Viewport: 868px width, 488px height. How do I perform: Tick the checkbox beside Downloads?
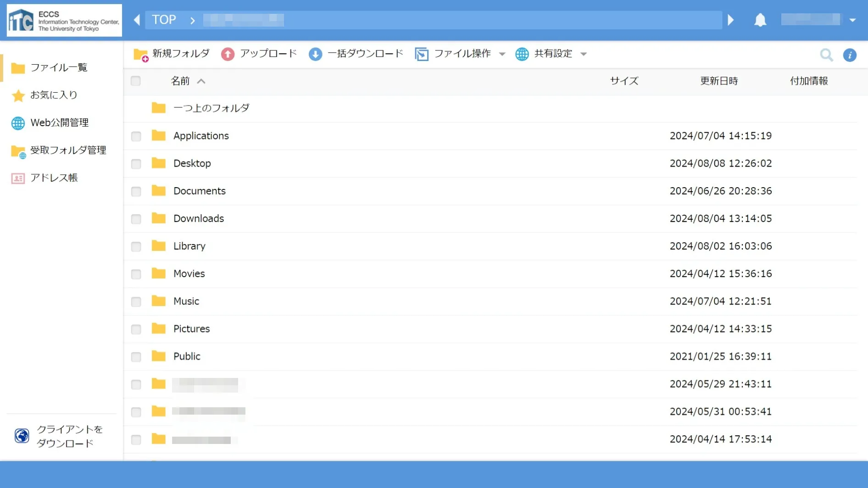coord(136,219)
